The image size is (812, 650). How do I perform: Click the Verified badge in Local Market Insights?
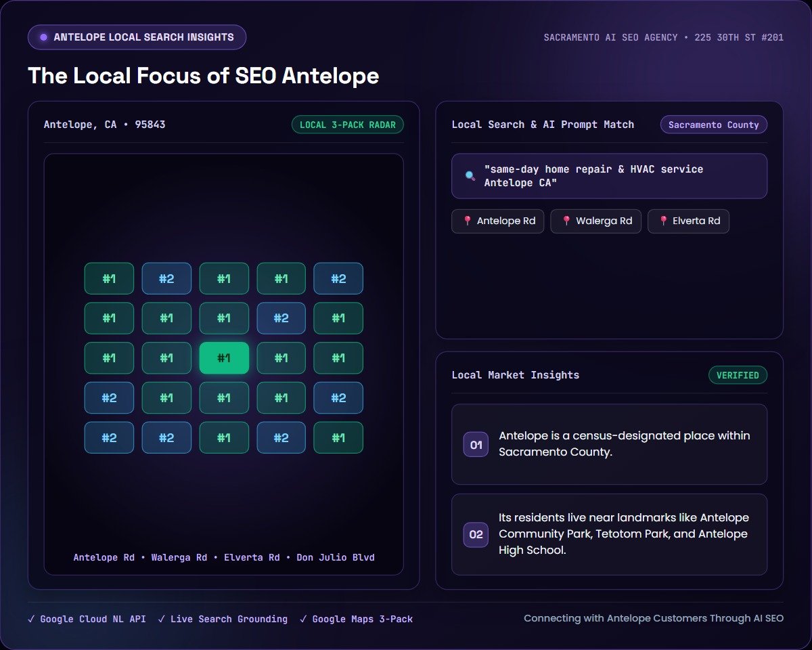point(738,375)
